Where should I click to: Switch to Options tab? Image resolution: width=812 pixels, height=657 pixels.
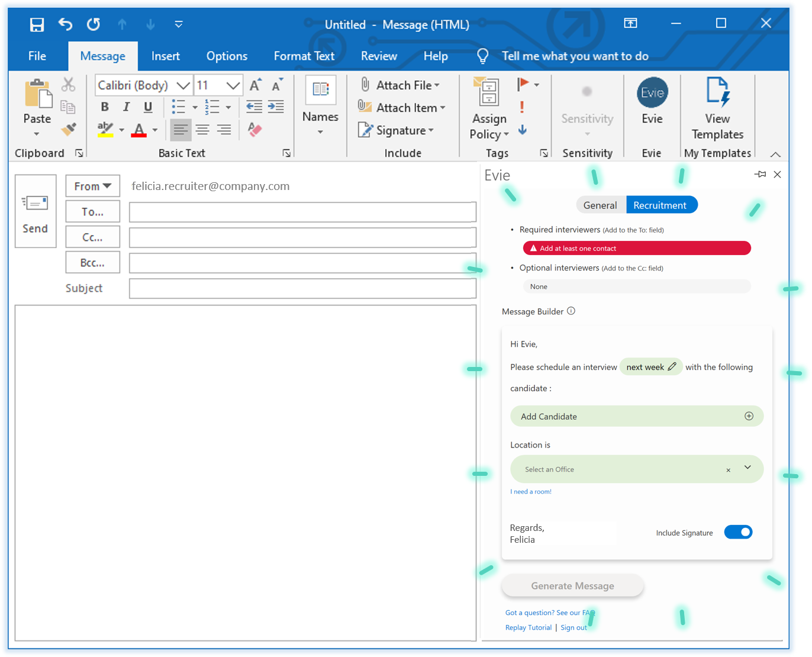coord(227,56)
